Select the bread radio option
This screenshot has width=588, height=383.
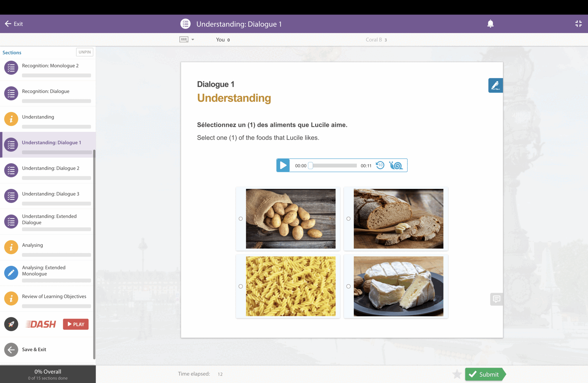(349, 219)
